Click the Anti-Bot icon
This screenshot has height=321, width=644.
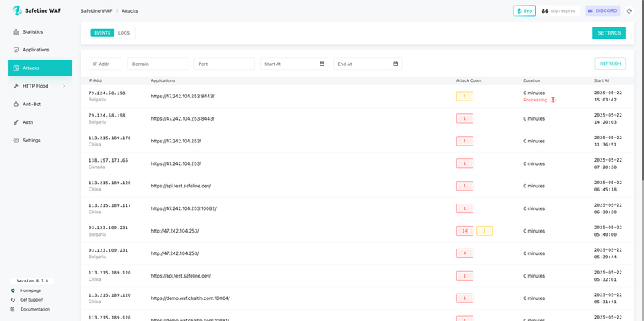click(16, 105)
